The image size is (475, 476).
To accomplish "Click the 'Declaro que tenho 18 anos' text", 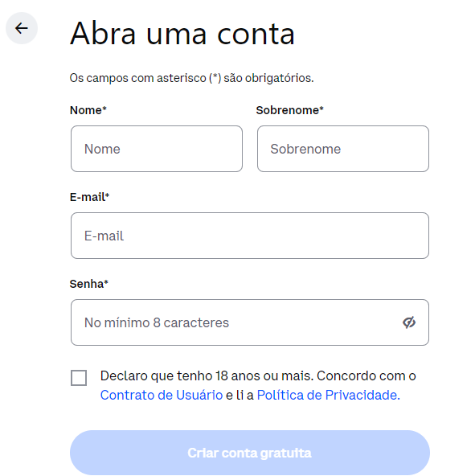I will 164,375.
